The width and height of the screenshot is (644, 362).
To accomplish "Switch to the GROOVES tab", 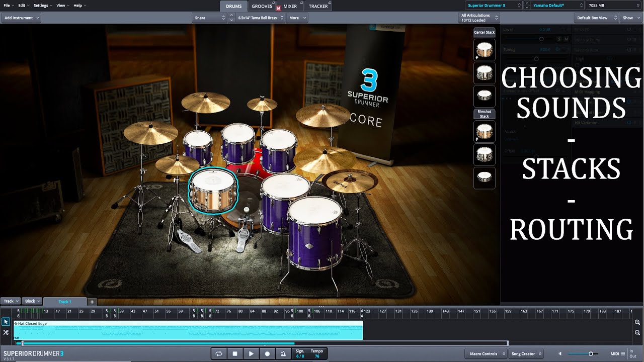I will pos(262,6).
